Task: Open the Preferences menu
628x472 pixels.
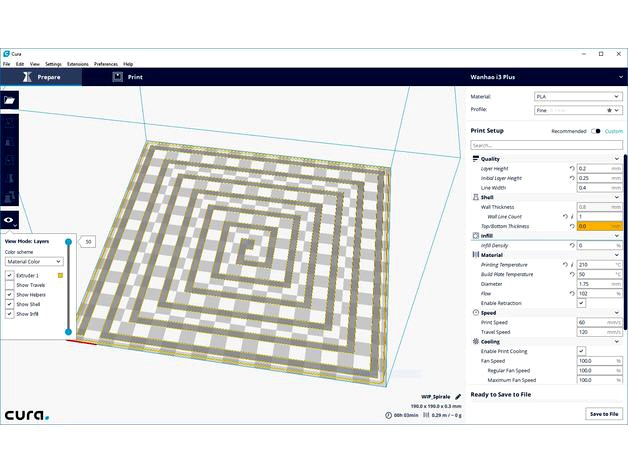Action: tap(106, 64)
